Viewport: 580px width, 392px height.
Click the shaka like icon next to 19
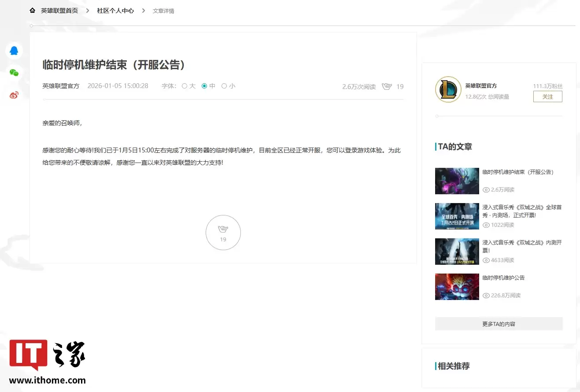(387, 86)
